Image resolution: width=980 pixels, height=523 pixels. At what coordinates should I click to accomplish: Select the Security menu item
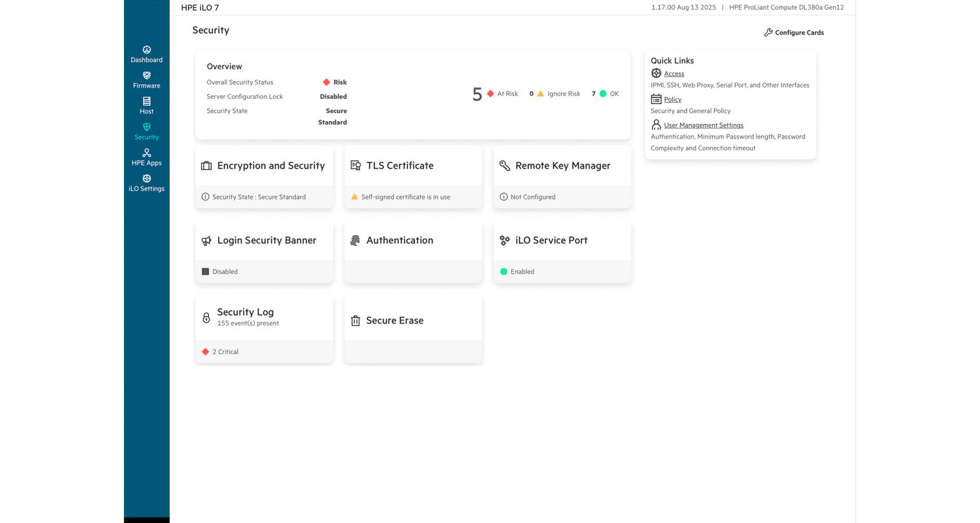coord(146,131)
